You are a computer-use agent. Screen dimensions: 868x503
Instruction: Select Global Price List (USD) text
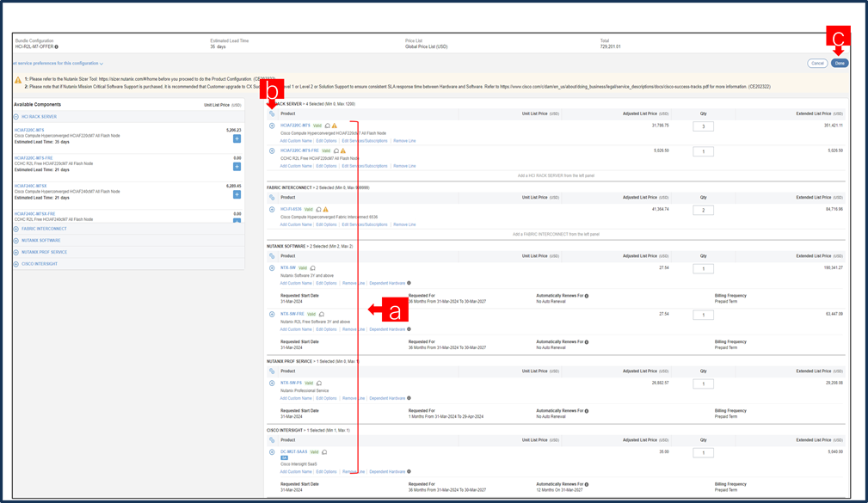point(426,47)
